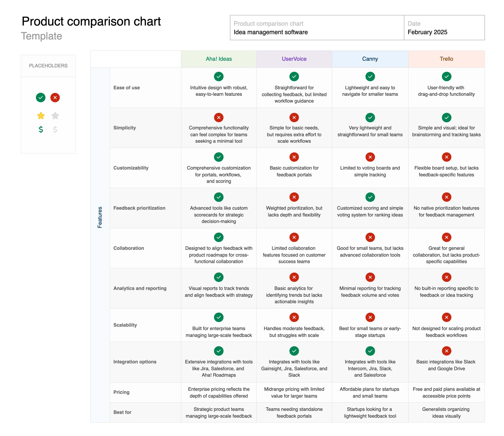Select the UserVoice column header
Image resolution: width=504 pixels, height=436 pixels.
294,59
